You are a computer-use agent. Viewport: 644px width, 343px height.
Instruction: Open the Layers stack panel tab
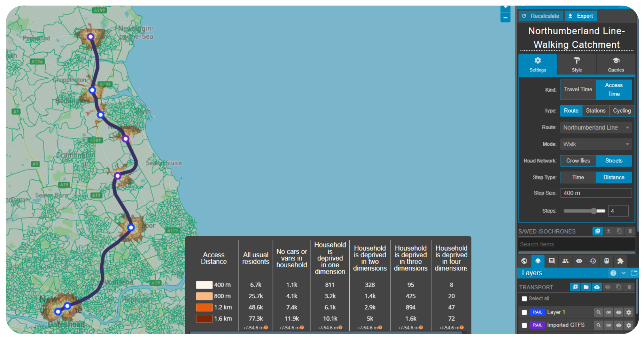coord(538,261)
